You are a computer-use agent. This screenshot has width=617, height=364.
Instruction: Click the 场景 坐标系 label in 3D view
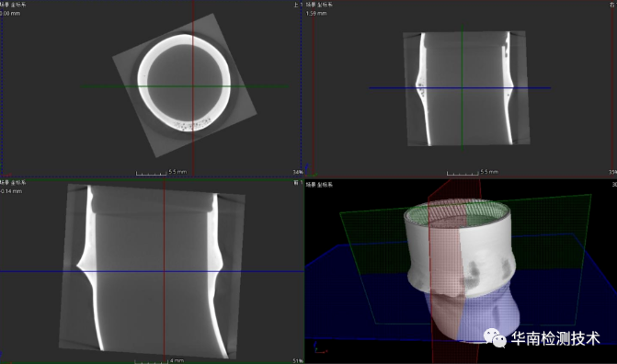[319, 185]
